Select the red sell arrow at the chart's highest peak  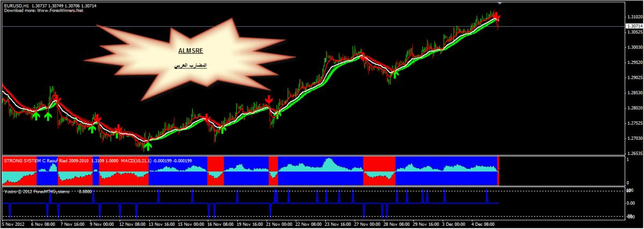pos(497,17)
